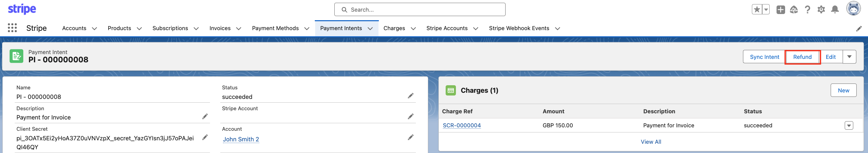
Task: Open Global Actions plus icon
Action: (x=781, y=10)
